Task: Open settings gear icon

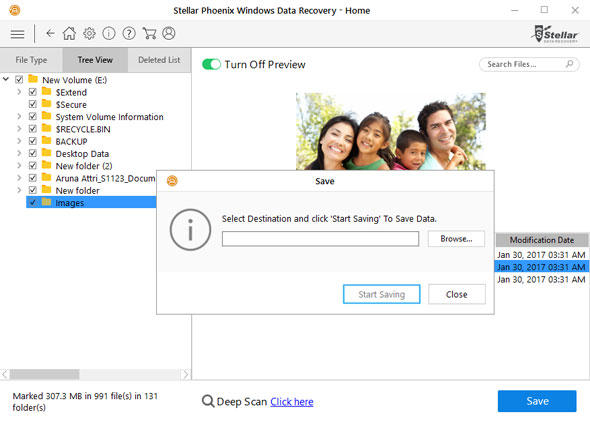Action: (x=89, y=33)
